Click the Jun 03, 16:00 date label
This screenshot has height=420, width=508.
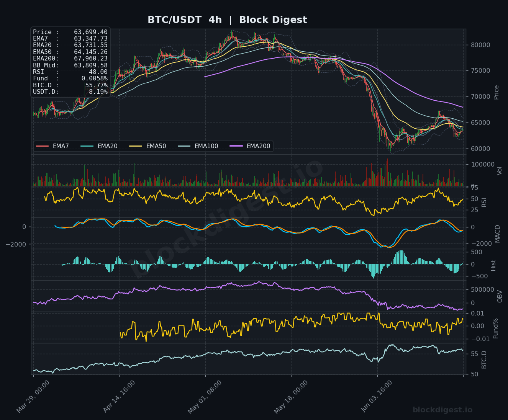click(377, 396)
